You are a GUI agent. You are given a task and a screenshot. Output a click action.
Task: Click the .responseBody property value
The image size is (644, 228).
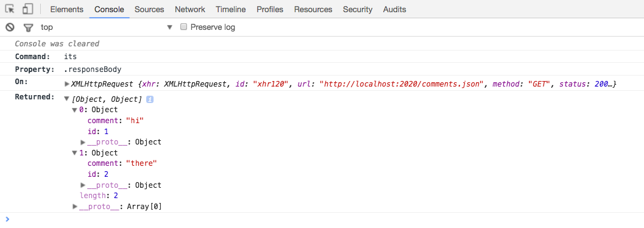click(x=93, y=69)
